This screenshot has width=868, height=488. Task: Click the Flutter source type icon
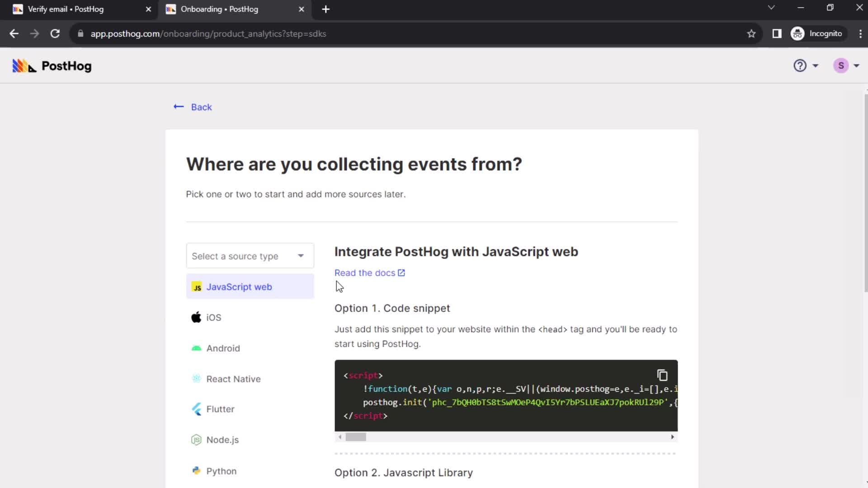196,409
